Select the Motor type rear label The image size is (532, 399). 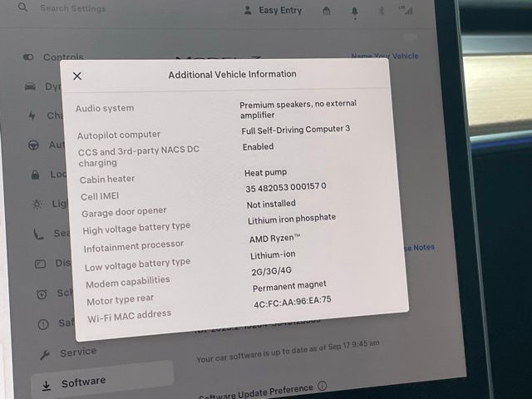120,300
